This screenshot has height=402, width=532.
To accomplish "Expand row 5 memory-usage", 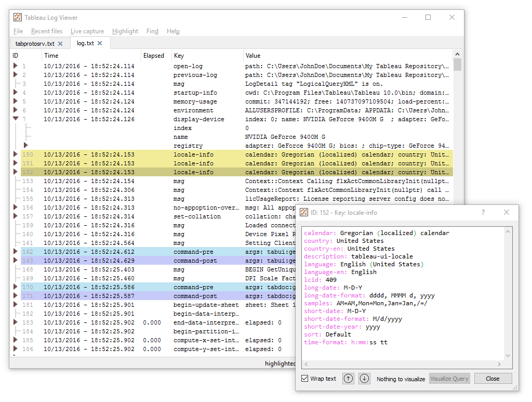I will (x=15, y=101).
